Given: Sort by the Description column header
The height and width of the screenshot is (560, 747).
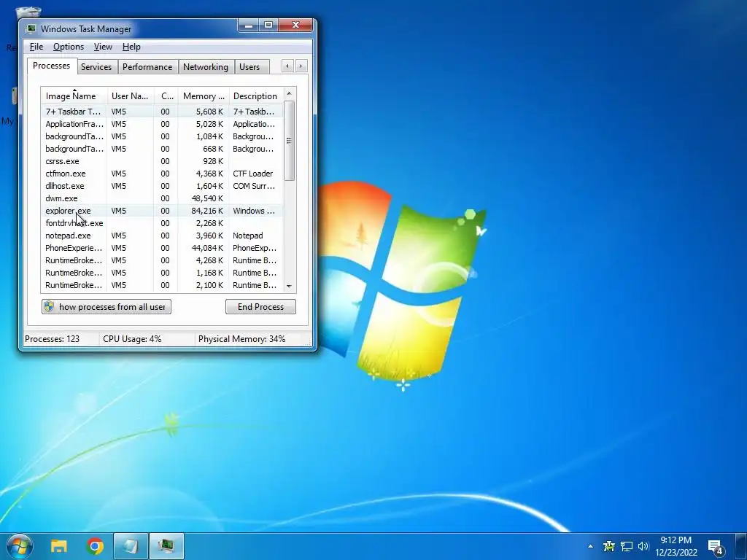Looking at the screenshot, I should pyautogui.click(x=256, y=96).
